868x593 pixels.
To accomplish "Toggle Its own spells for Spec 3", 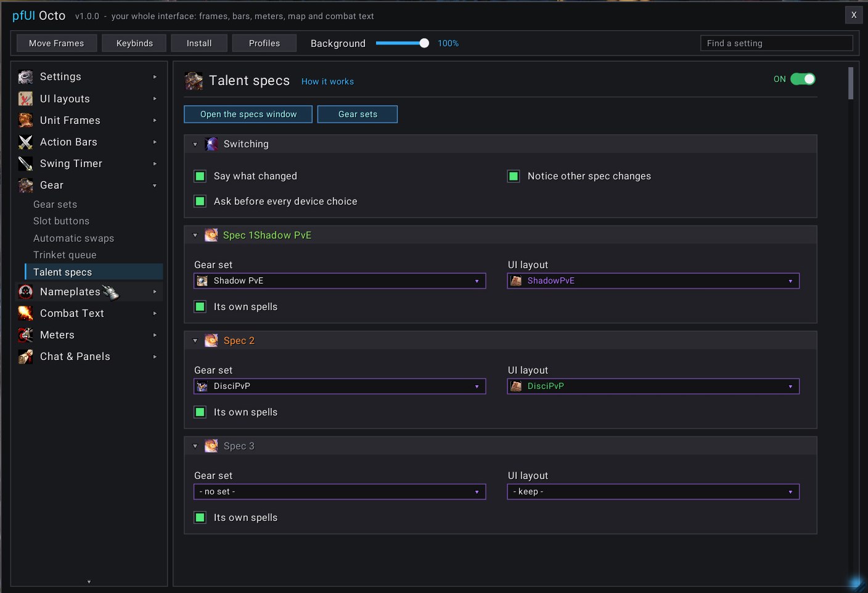I will (x=200, y=518).
